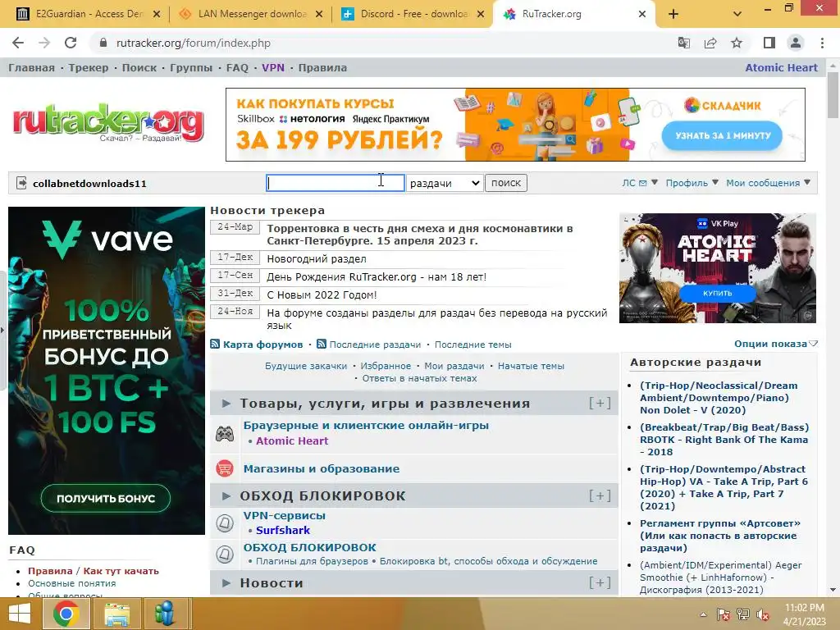Click the gamepad icon for browser games

click(x=225, y=433)
